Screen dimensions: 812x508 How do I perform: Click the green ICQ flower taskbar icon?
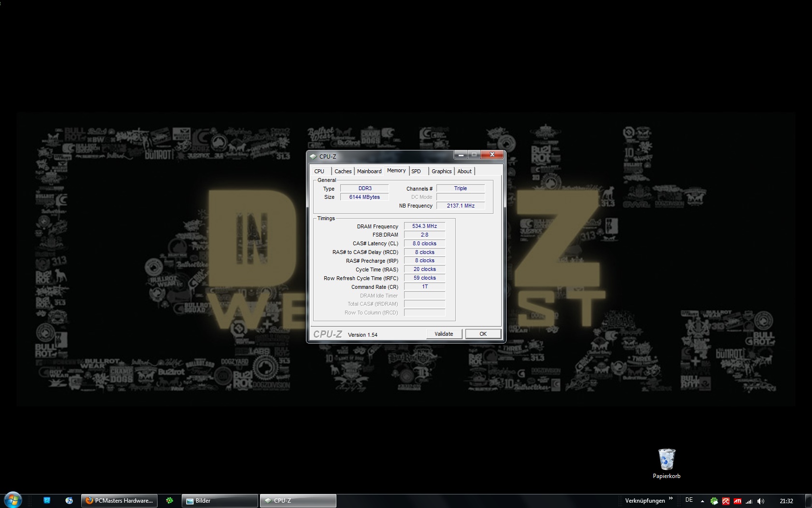click(170, 501)
